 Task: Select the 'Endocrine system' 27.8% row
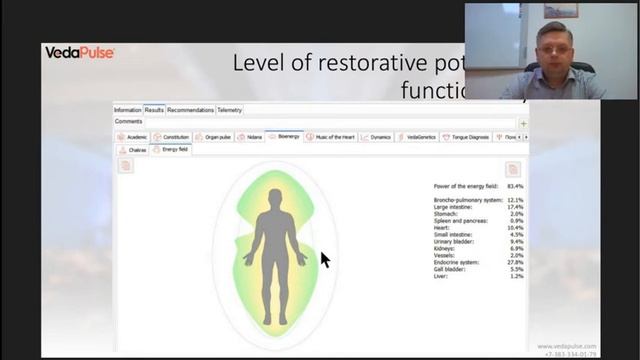[478, 262]
